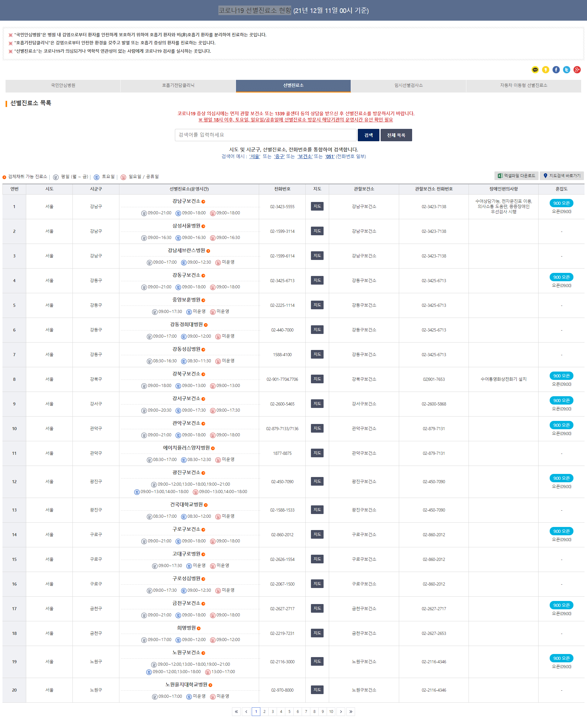Viewport: 587px width, 728px height.
Task: Click the 강남세브란스병원 clinic name
Action: [x=186, y=250]
